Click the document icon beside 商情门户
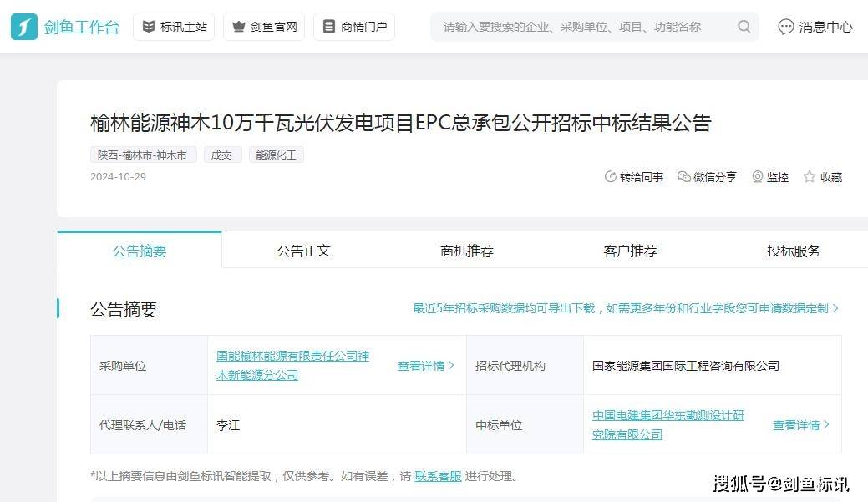The image size is (868, 502). [x=329, y=27]
